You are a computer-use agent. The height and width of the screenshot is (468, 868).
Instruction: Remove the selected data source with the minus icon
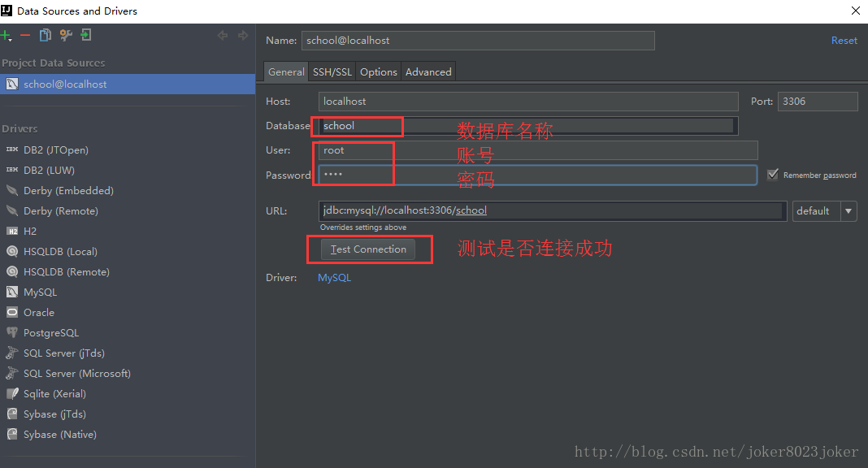pos(25,36)
